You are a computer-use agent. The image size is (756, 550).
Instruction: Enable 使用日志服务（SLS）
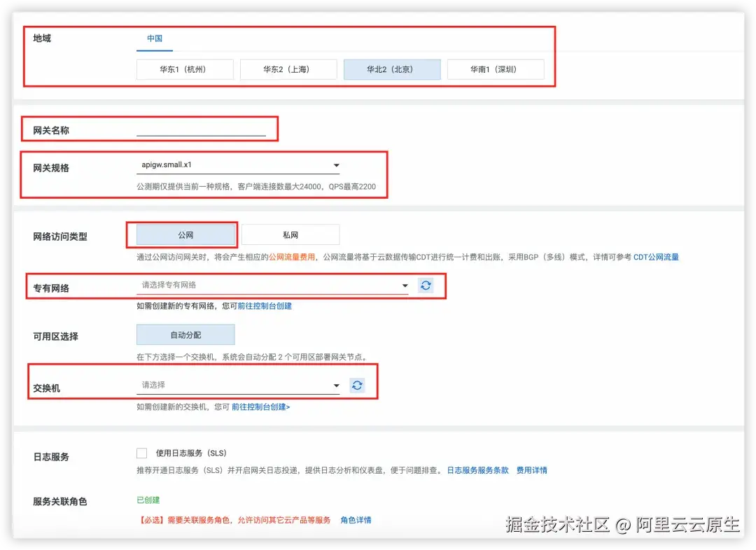[x=141, y=452]
